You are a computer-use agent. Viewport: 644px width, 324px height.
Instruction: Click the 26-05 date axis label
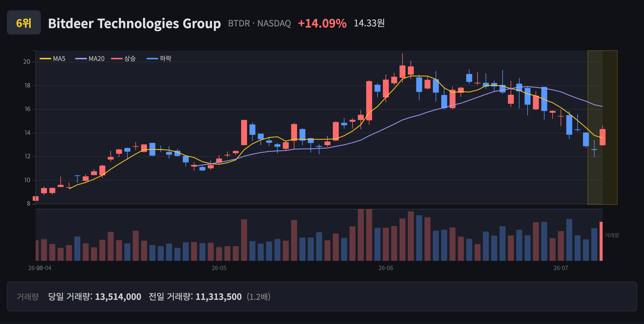(219, 268)
